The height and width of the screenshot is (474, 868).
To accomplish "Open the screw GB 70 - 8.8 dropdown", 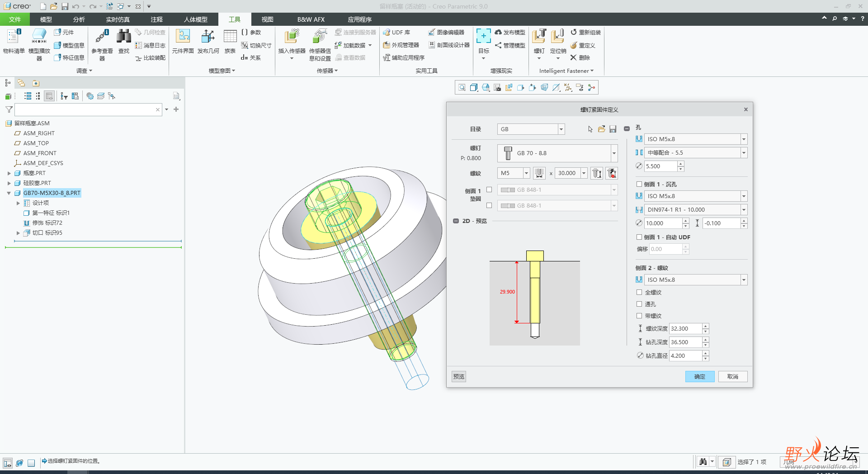I will point(614,153).
